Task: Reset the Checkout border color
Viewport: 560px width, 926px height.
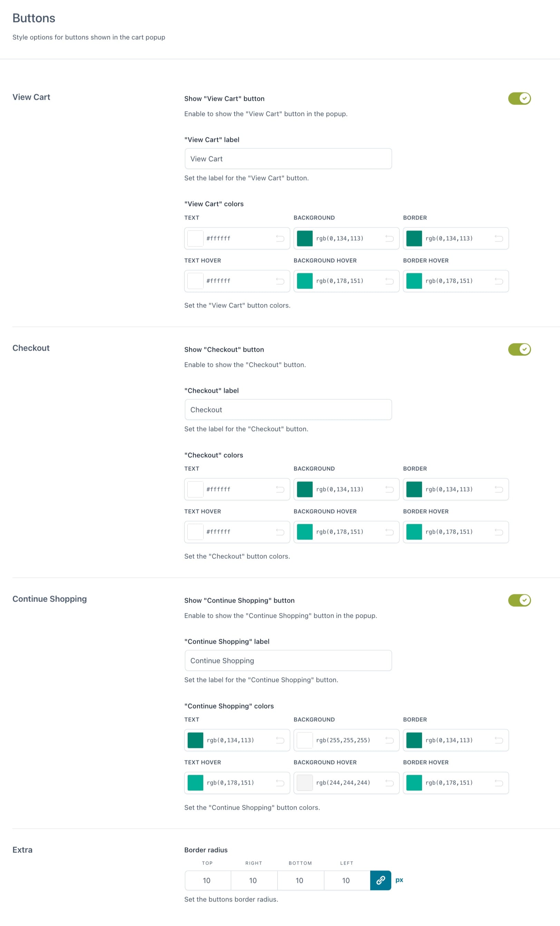Action: point(498,489)
